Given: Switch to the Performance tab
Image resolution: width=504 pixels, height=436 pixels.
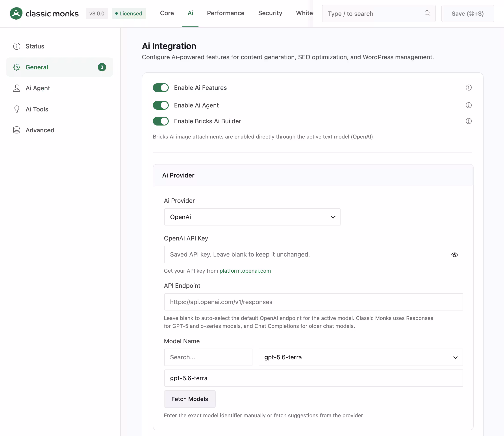Looking at the screenshot, I should 226,13.
